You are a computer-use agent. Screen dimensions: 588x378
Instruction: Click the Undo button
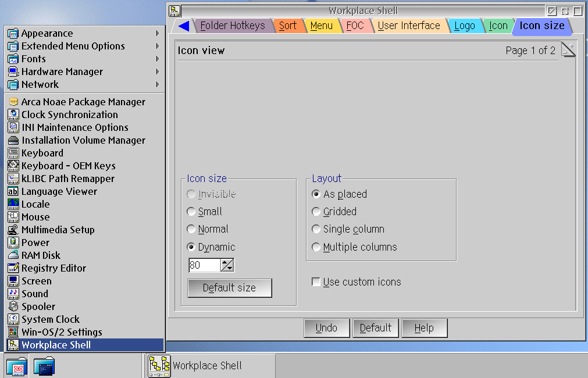pos(327,328)
